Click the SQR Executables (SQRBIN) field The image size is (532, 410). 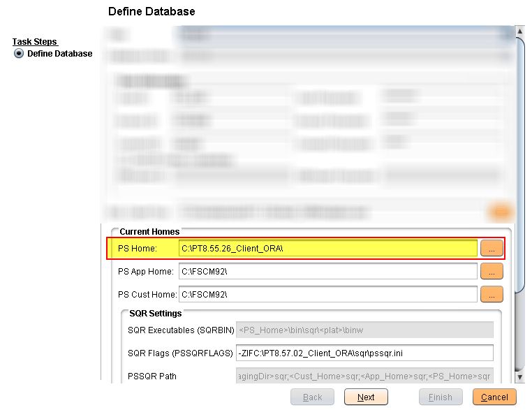(x=364, y=330)
